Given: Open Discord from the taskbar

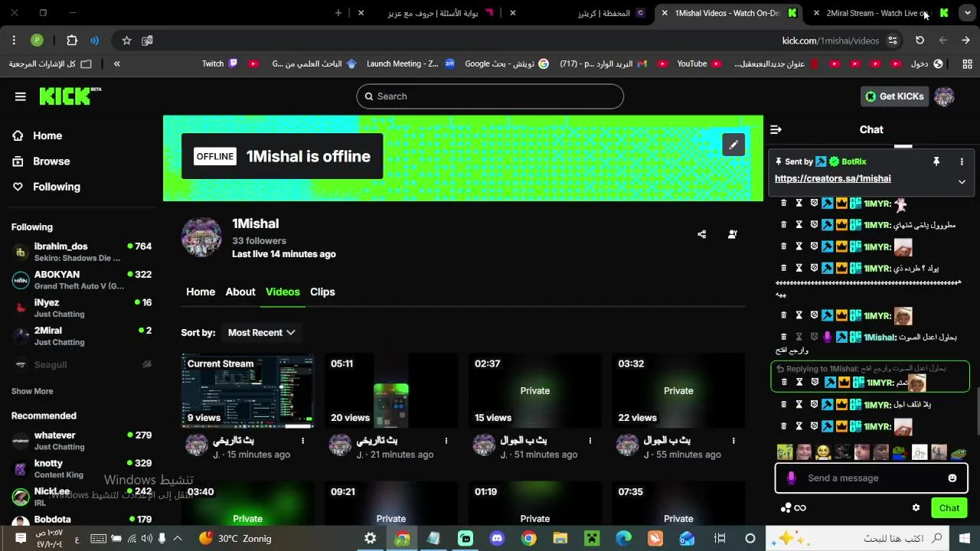Looking at the screenshot, I should point(498,539).
